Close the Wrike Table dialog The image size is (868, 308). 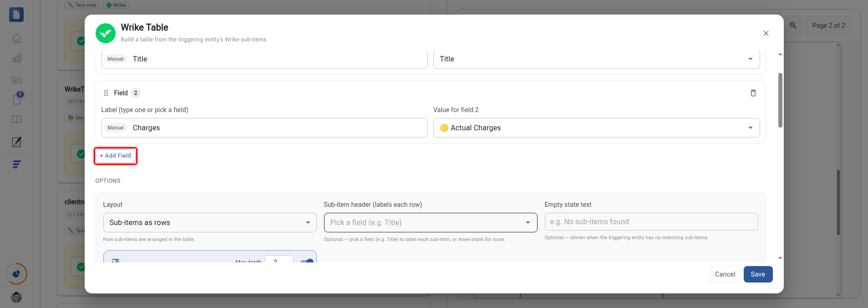766,33
